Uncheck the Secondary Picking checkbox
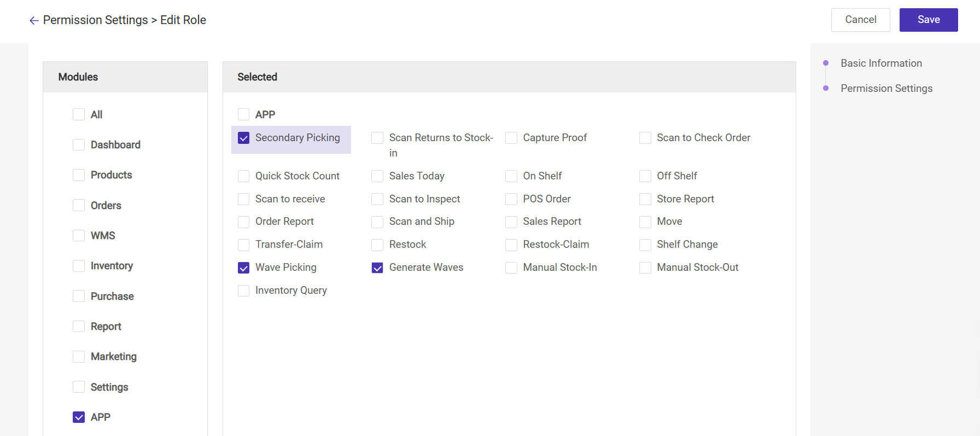 (x=244, y=138)
